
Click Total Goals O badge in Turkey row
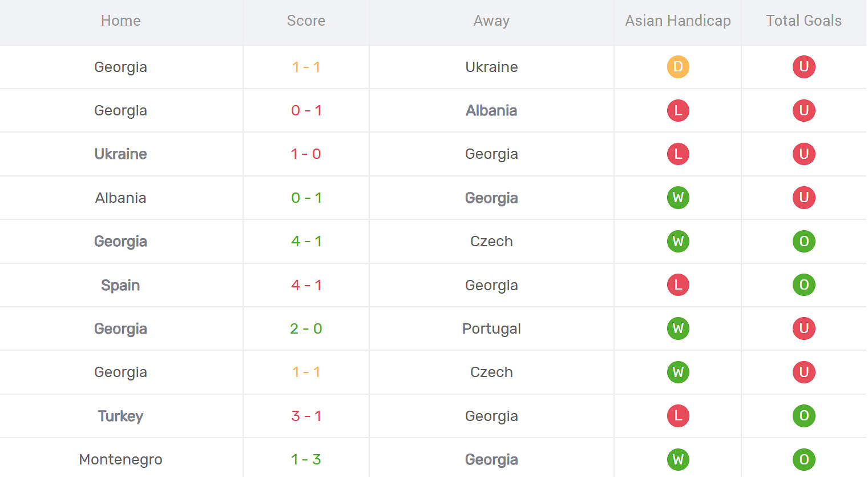pos(804,416)
